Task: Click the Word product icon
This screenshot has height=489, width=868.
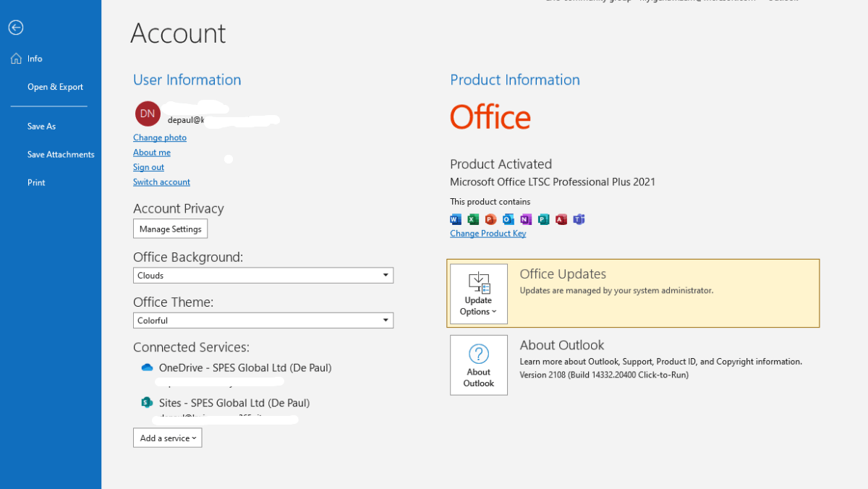Action: [455, 219]
